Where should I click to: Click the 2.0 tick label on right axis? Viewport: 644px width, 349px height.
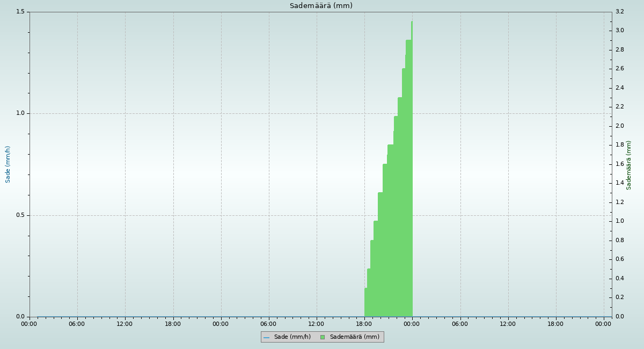[619, 126]
